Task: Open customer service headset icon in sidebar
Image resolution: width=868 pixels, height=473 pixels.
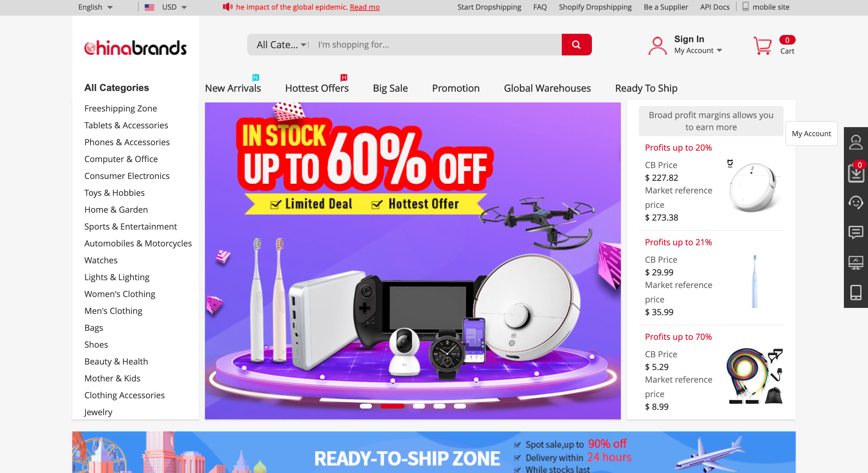Action: [x=856, y=202]
